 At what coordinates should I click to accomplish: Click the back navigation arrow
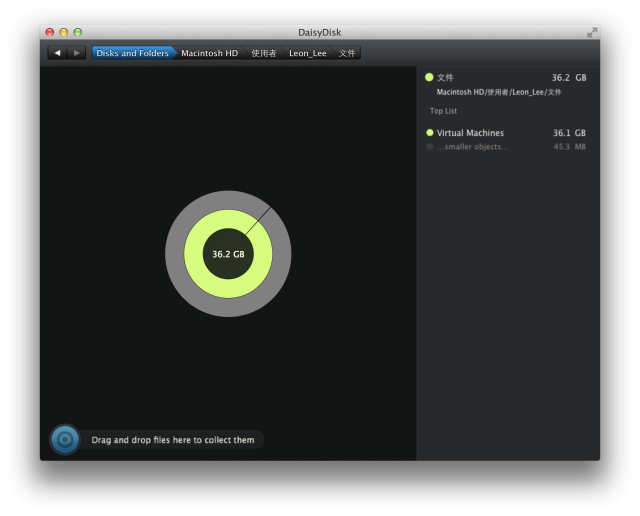click(57, 53)
